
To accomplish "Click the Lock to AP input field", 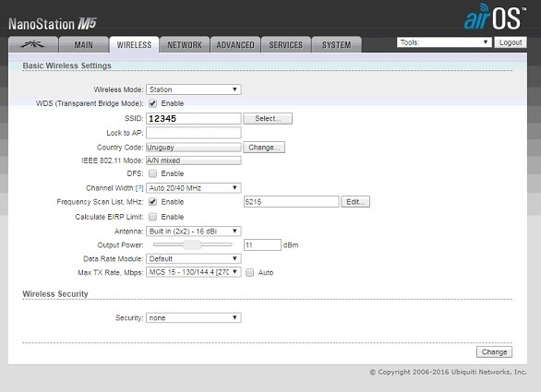I will pyautogui.click(x=194, y=133).
